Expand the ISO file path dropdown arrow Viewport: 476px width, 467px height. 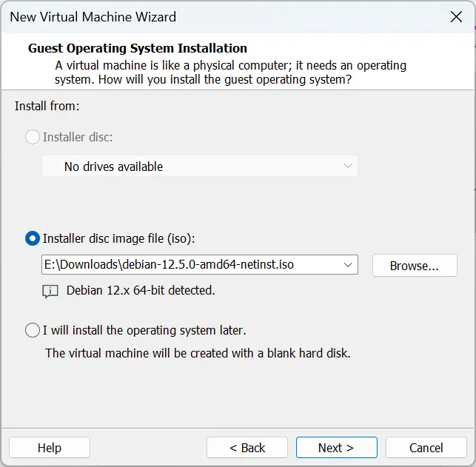point(348,265)
